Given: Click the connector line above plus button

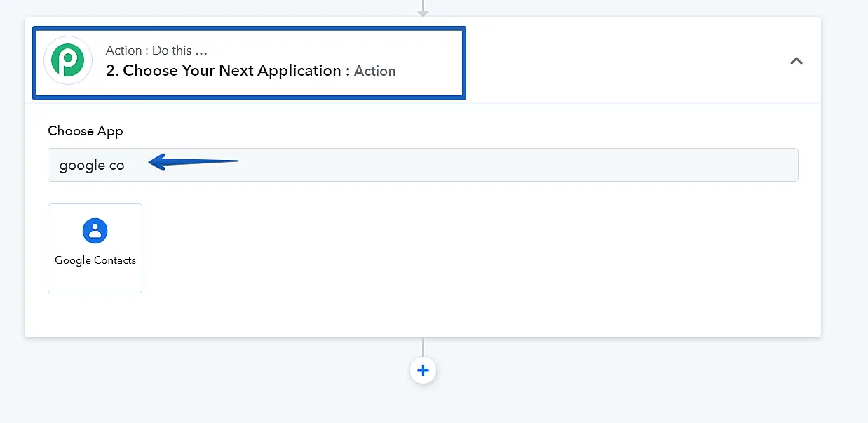Looking at the screenshot, I should [x=423, y=347].
